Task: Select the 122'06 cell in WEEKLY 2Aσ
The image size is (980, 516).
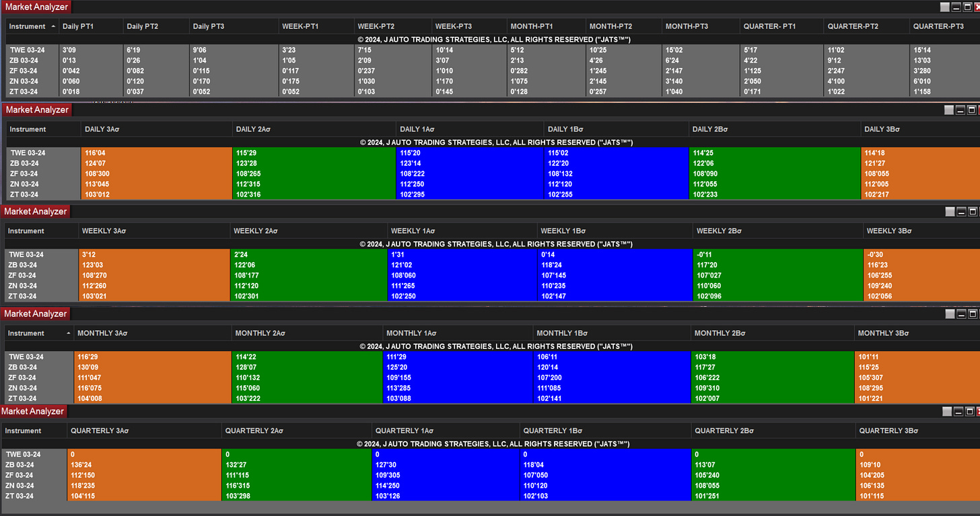Action: tap(308, 265)
